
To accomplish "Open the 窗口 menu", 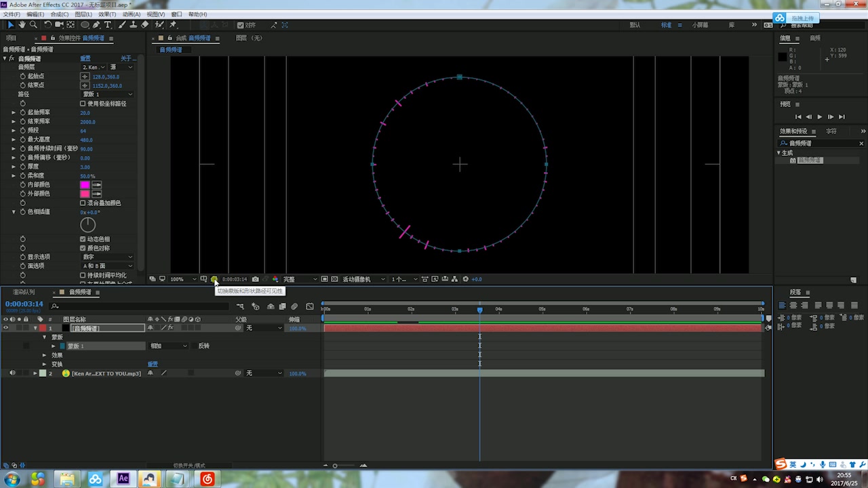I will pos(176,14).
